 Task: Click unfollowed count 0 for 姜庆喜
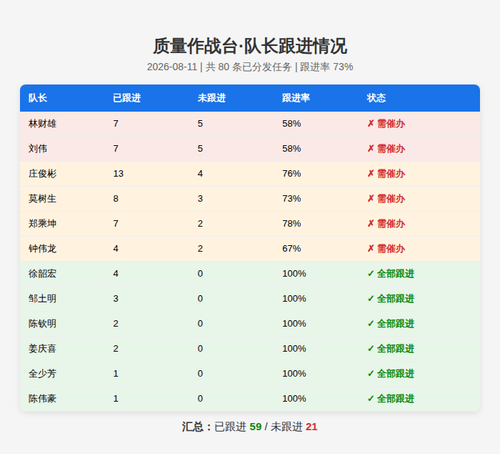tap(200, 349)
